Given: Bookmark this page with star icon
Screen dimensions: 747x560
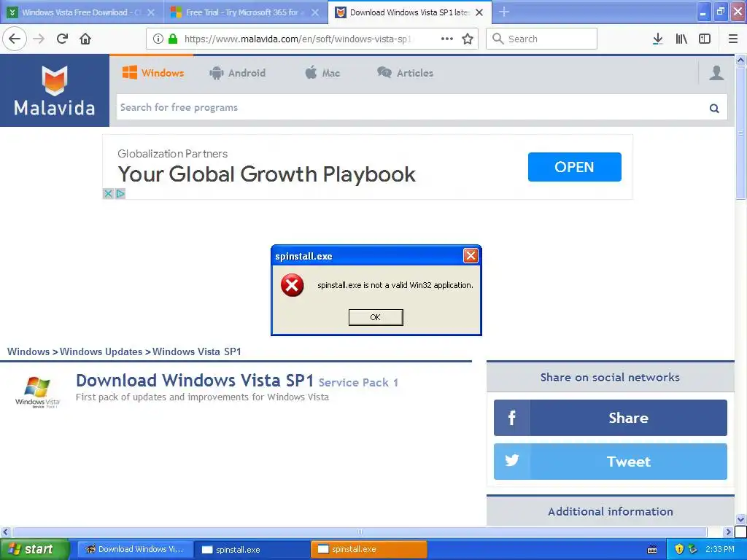Looking at the screenshot, I should 468,39.
